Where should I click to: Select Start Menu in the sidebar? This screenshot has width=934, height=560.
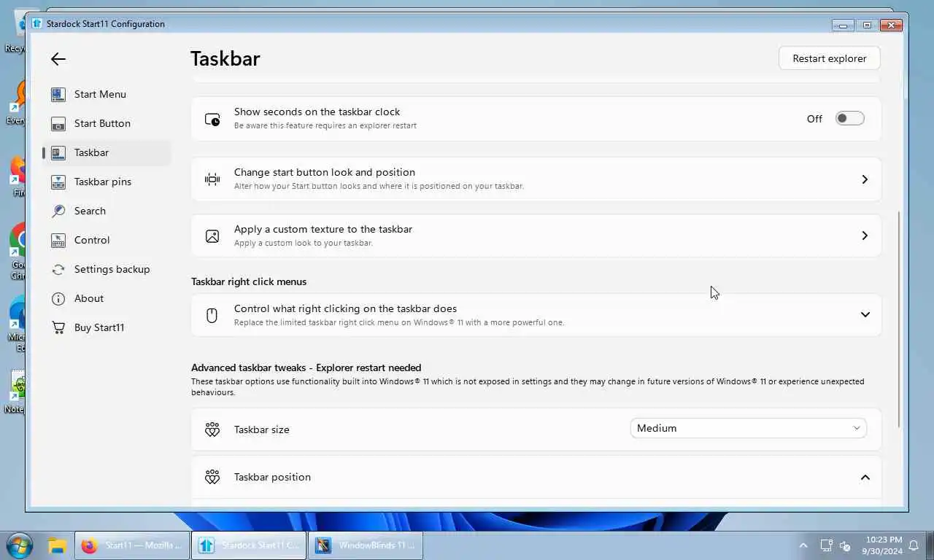pyautogui.click(x=106, y=94)
